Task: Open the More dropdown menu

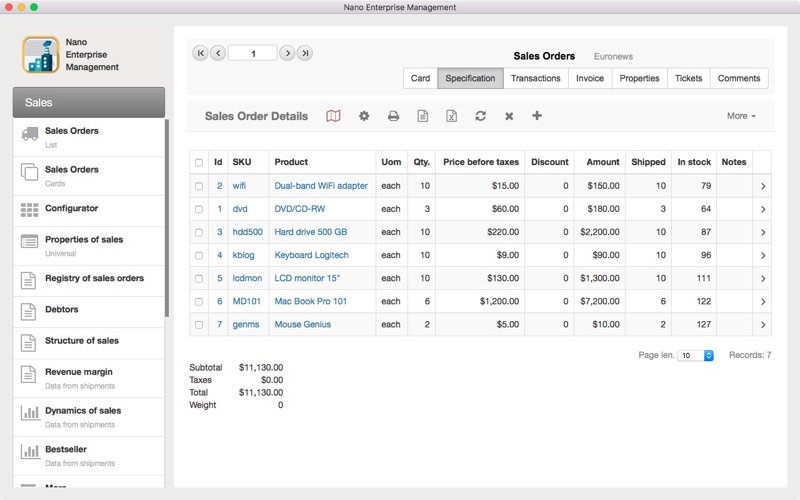Action: coord(741,116)
